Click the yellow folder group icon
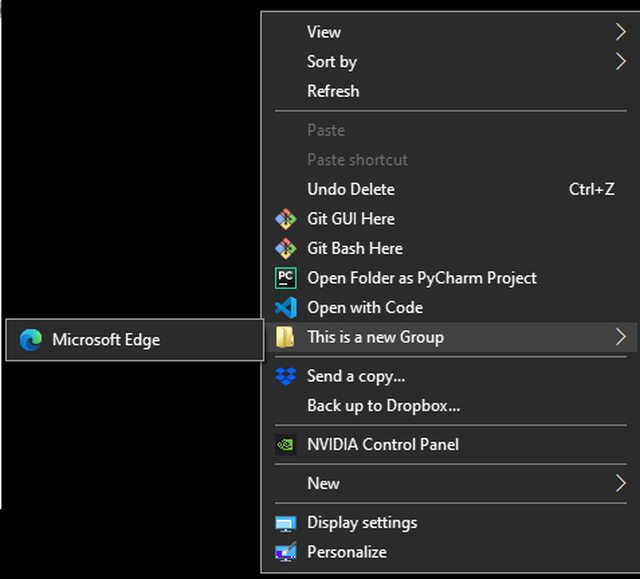Image resolution: width=640 pixels, height=579 pixels. pyautogui.click(x=286, y=338)
